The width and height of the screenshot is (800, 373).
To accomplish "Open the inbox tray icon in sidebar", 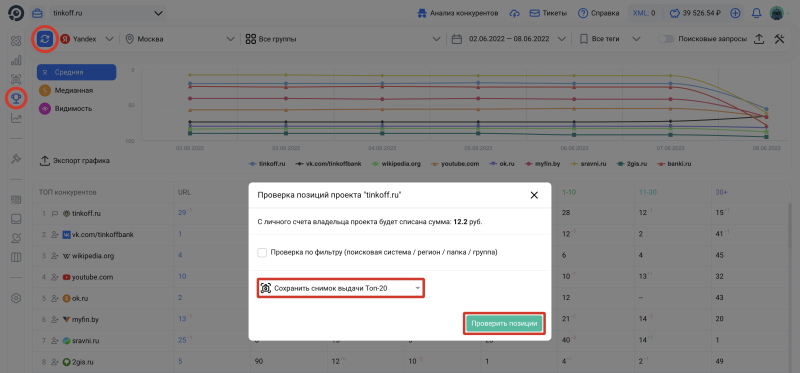I will click(x=16, y=219).
